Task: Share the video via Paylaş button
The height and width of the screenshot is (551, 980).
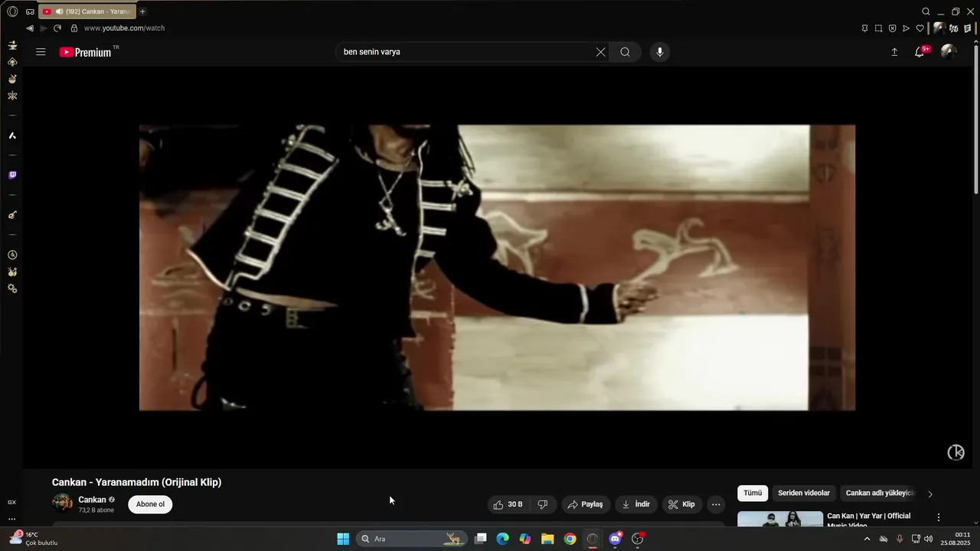Action: [586, 504]
